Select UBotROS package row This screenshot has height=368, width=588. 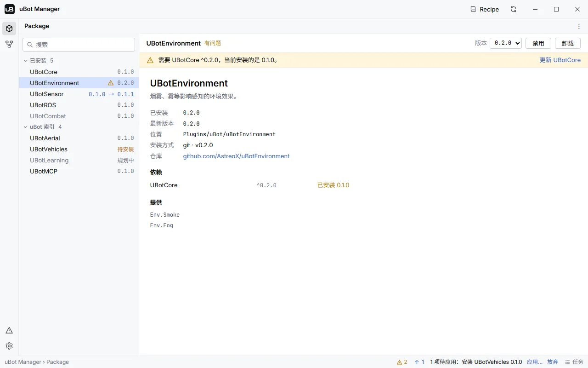(79, 105)
